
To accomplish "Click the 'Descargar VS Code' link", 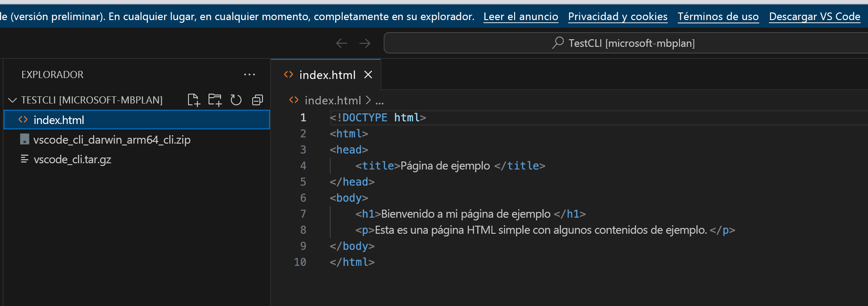I will [x=815, y=17].
